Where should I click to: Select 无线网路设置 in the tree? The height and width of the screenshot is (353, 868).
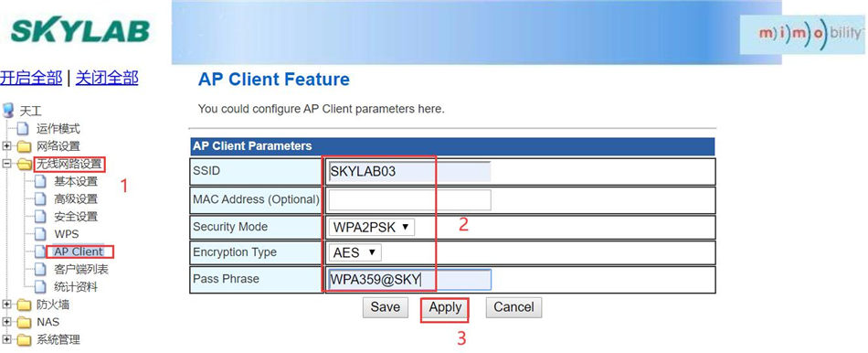point(69,164)
